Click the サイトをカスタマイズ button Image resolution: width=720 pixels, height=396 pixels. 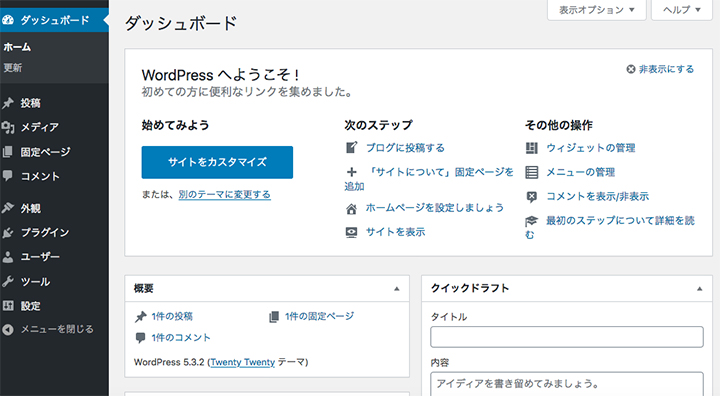click(x=217, y=162)
